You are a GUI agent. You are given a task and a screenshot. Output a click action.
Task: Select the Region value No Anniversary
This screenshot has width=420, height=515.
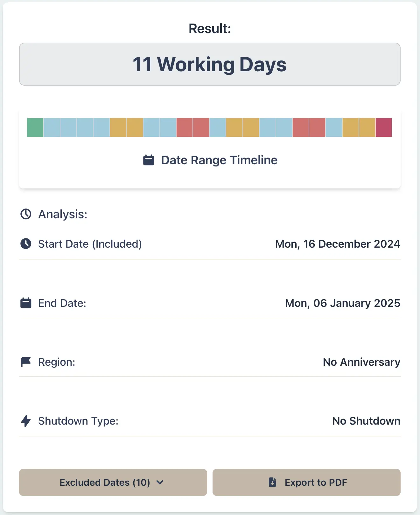[x=361, y=362]
